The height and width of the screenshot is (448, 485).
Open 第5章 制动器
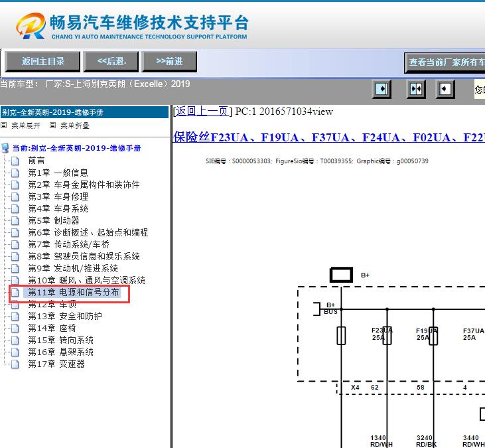pyautogui.click(x=54, y=220)
